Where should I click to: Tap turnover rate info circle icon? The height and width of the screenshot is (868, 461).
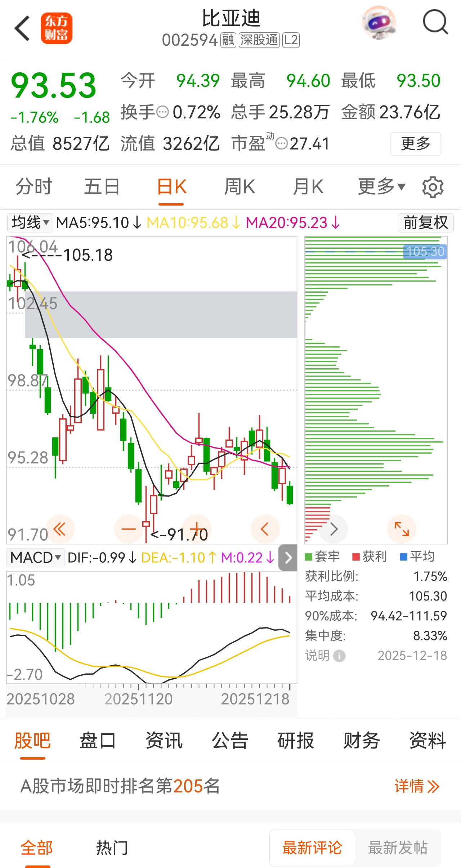tap(163, 112)
